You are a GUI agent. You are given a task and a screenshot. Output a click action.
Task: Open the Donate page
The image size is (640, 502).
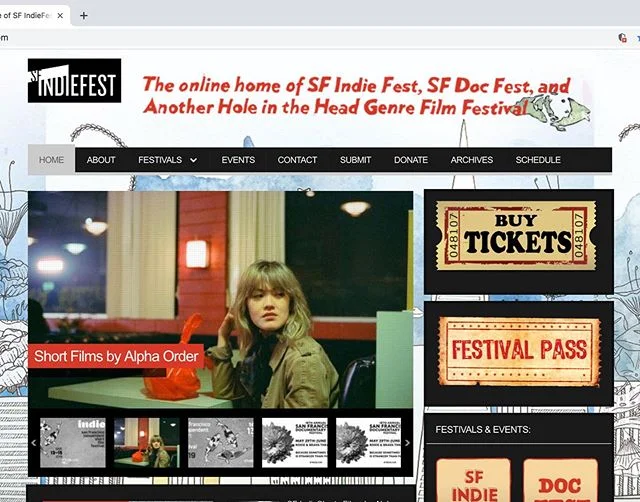pos(411,160)
